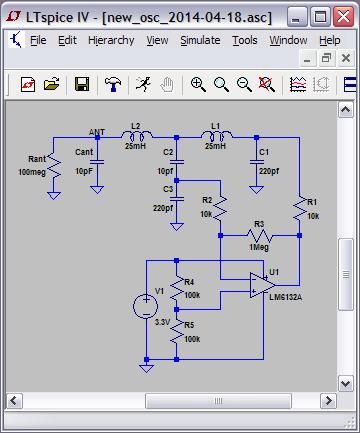
Task: Choose the pan (plain magnifier) zoom tool
Action: [x=221, y=84]
